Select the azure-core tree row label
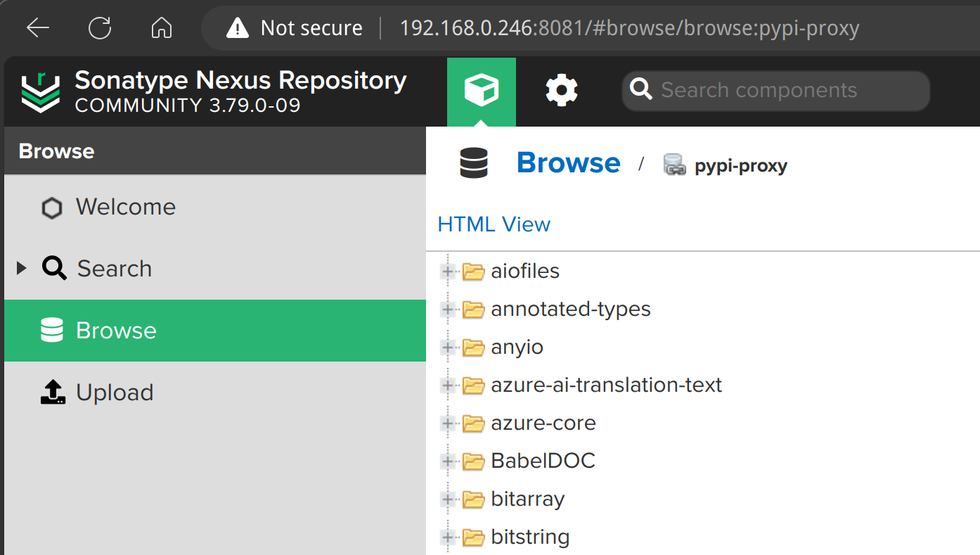The height and width of the screenshot is (555, 980). click(543, 423)
